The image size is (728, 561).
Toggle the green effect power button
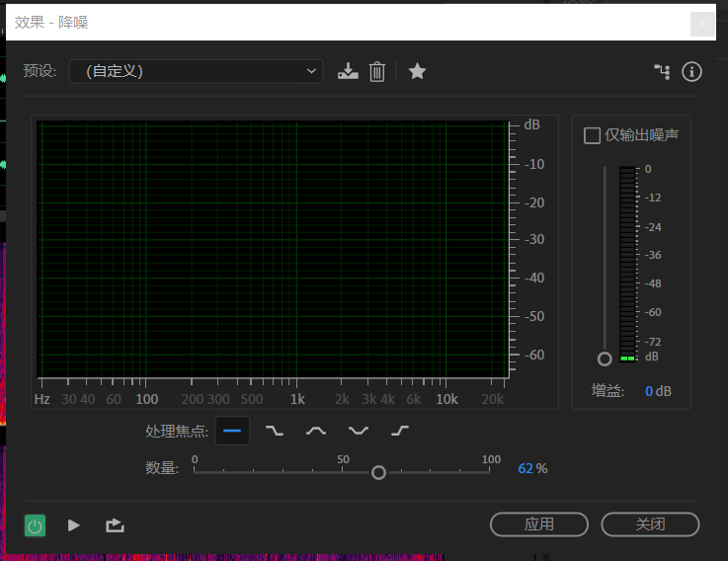(x=36, y=525)
